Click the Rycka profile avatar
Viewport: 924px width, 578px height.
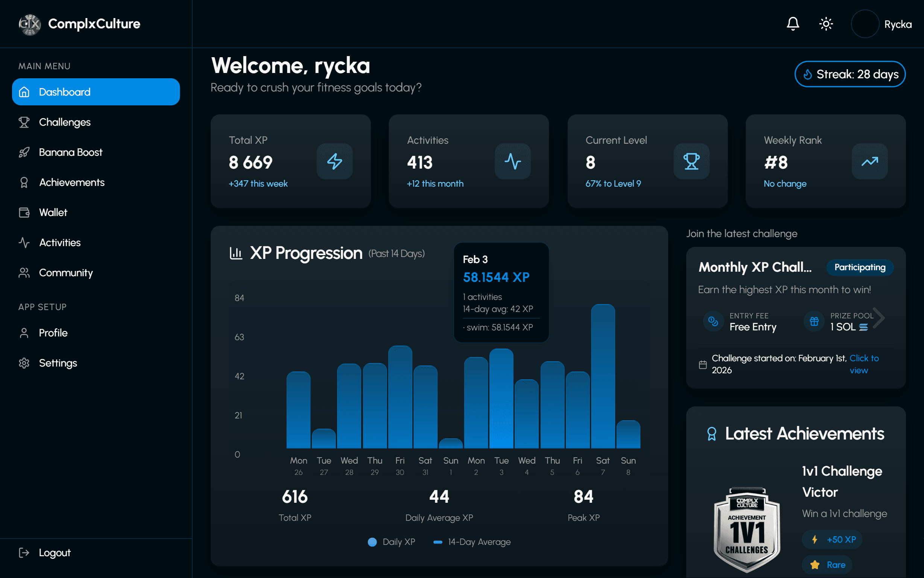click(x=865, y=24)
